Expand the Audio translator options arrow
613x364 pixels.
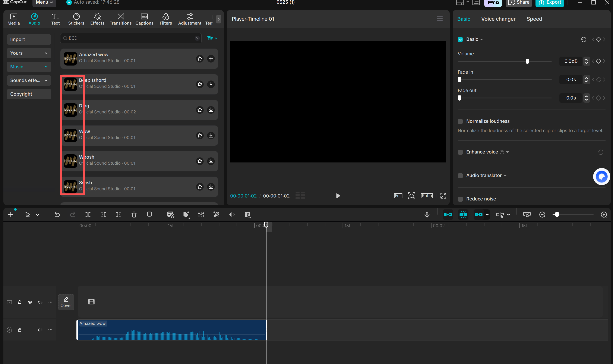(505, 176)
